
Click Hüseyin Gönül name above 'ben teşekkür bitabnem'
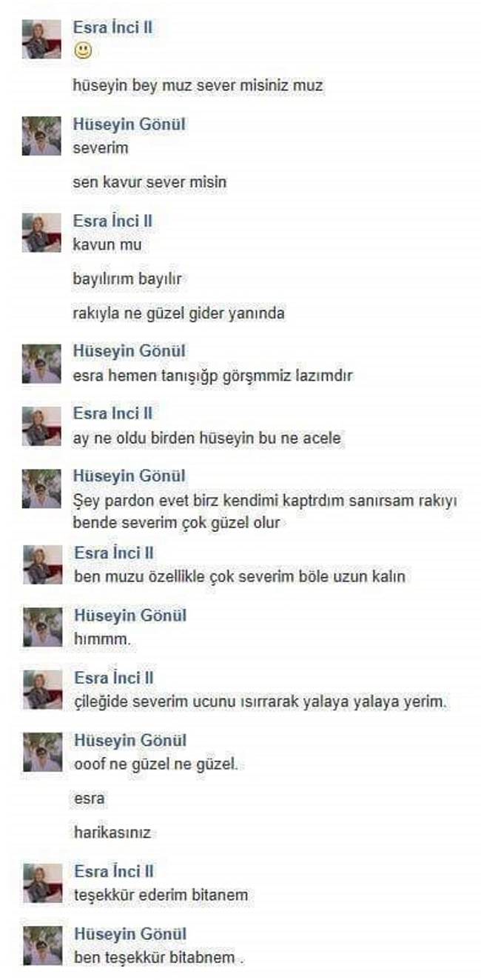click(129, 934)
